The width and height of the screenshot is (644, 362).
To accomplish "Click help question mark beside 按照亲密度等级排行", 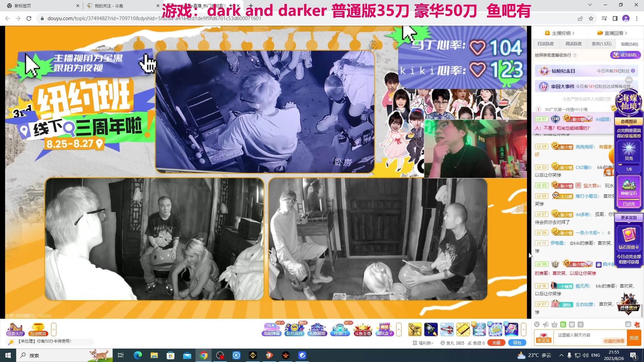I will coord(575,55).
